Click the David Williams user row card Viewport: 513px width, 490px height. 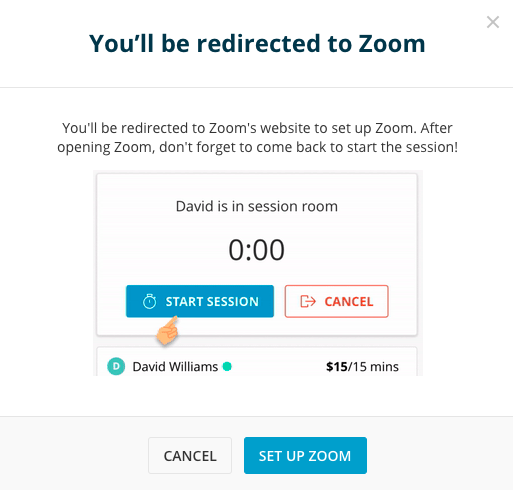(x=257, y=362)
